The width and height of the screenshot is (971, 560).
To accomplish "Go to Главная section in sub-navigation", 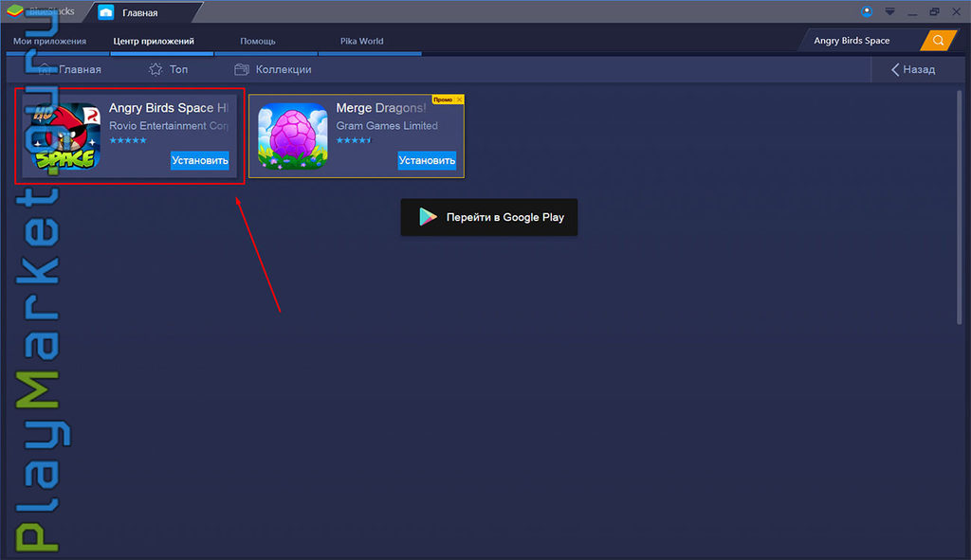I will click(70, 70).
